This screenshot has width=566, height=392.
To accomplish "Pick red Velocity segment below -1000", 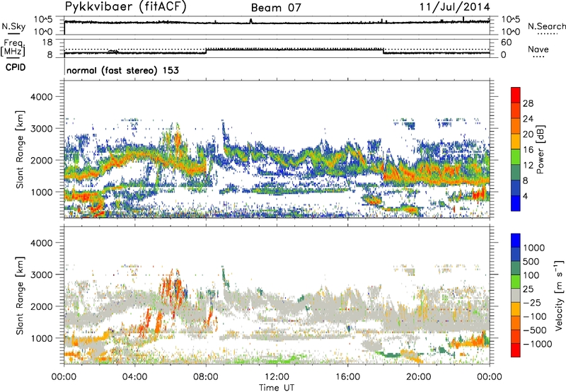I will tap(516, 350).
